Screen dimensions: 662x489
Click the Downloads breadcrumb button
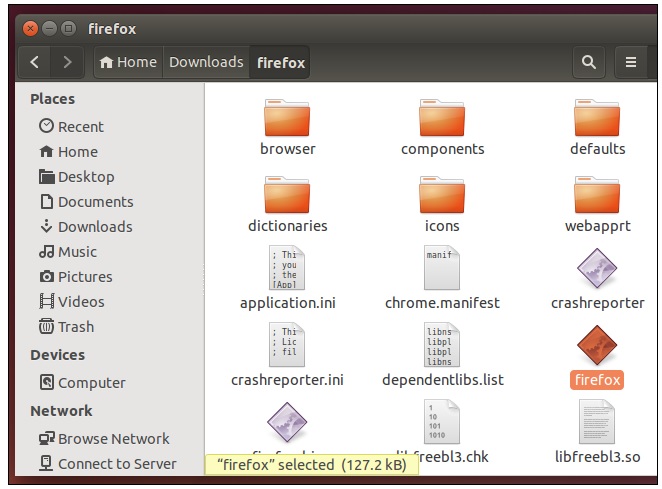coord(206,62)
